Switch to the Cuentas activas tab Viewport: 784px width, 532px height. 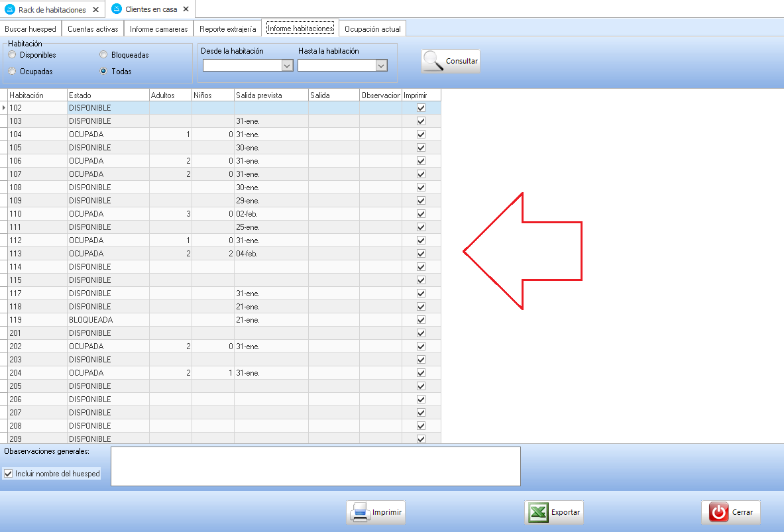(x=93, y=29)
